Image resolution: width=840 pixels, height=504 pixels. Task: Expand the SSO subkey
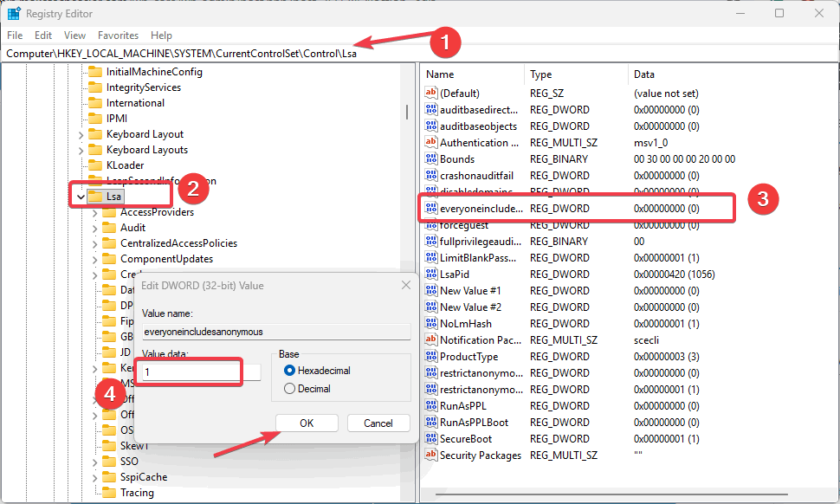pyautogui.click(x=94, y=462)
